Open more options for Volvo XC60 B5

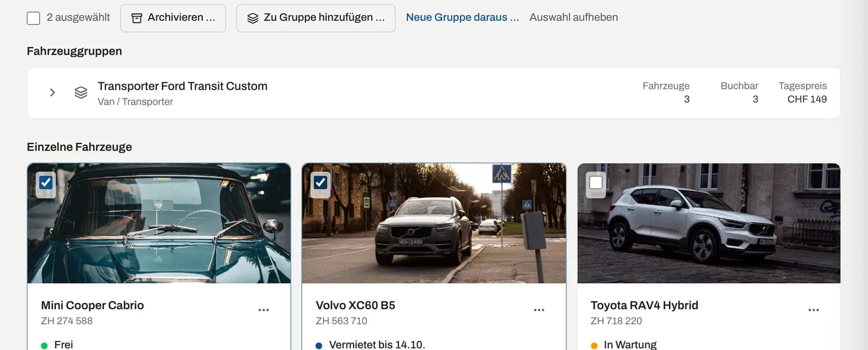pyautogui.click(x=539, y=310)
